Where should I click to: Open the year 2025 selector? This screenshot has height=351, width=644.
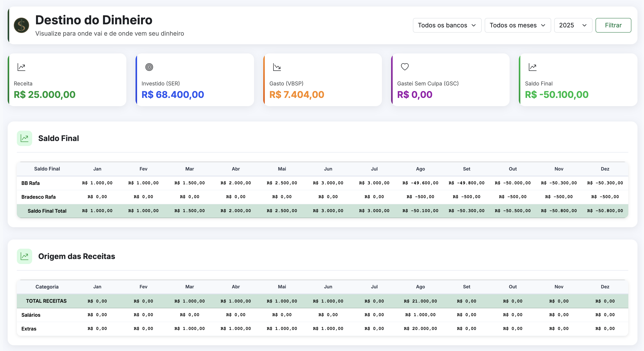pyautogui.click(x=573, y=25)
